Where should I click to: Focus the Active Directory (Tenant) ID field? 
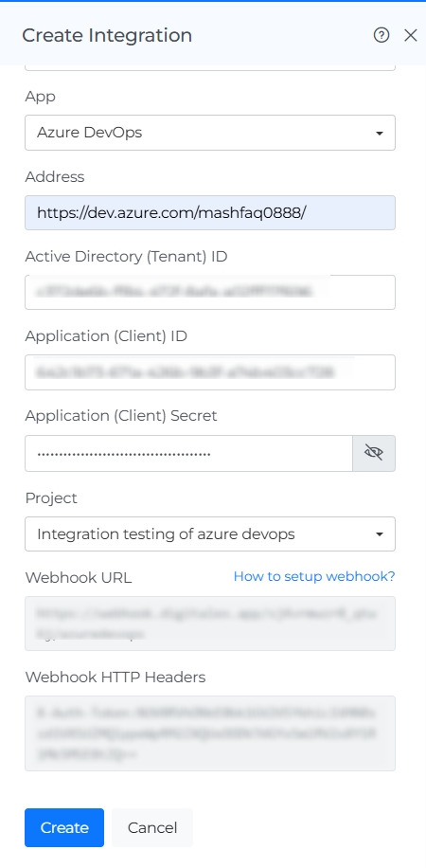210,292
